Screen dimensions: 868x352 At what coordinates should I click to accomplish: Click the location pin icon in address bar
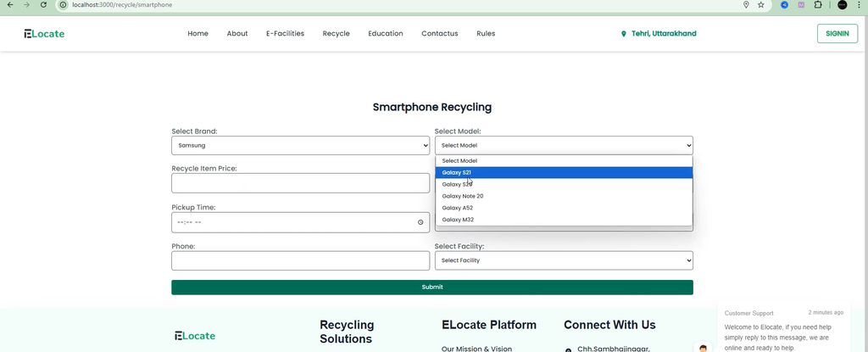[746, 4]
